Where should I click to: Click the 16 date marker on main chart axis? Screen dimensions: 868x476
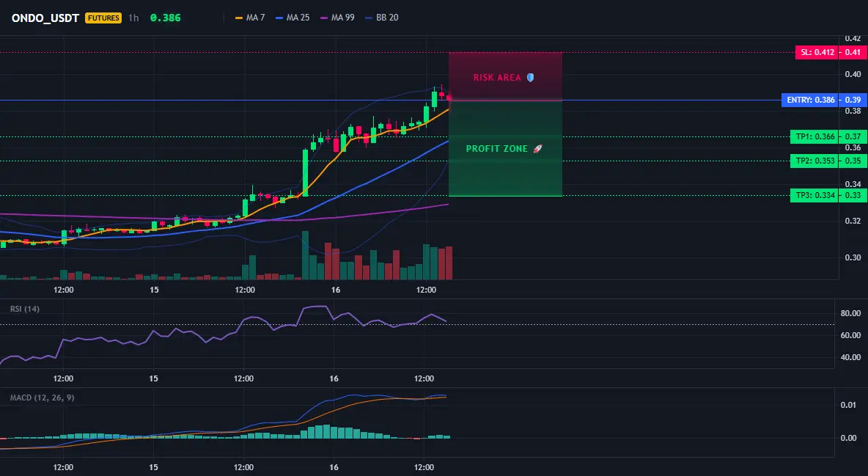(x=336, y=290)
